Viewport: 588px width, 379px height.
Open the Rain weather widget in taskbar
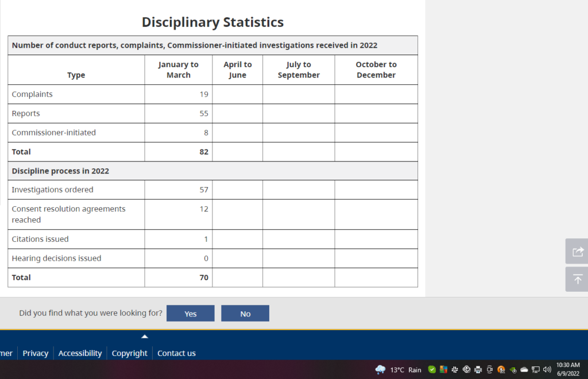click(x=399, y=370)
